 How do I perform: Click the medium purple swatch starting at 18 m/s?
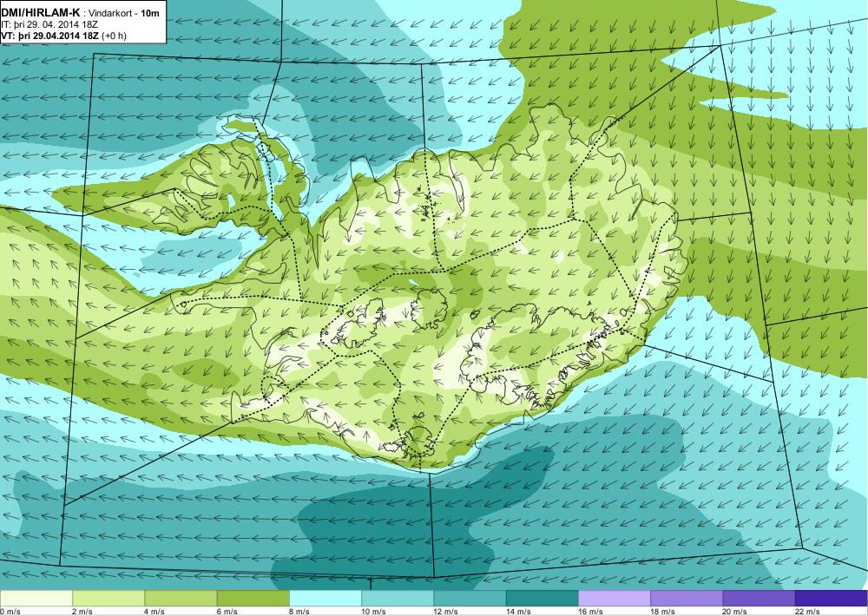[687, 599]
